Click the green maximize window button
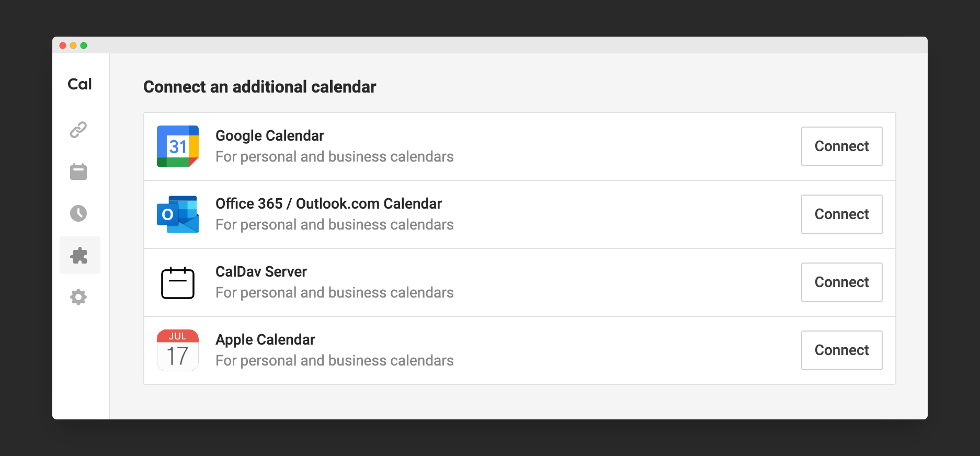This screenshot has height=456, width=980. 84,45
